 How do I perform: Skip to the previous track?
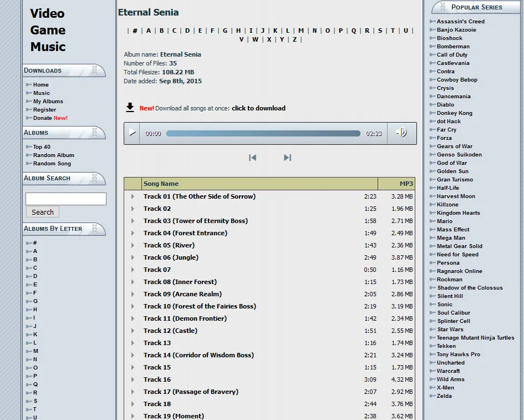252,158
